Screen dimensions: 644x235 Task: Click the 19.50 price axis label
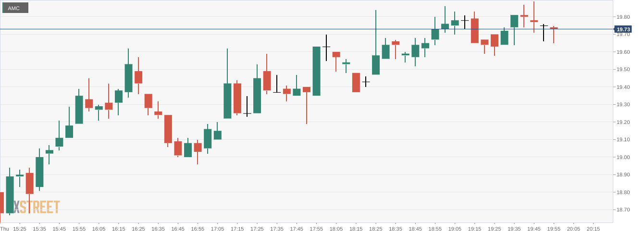point(623,70)
